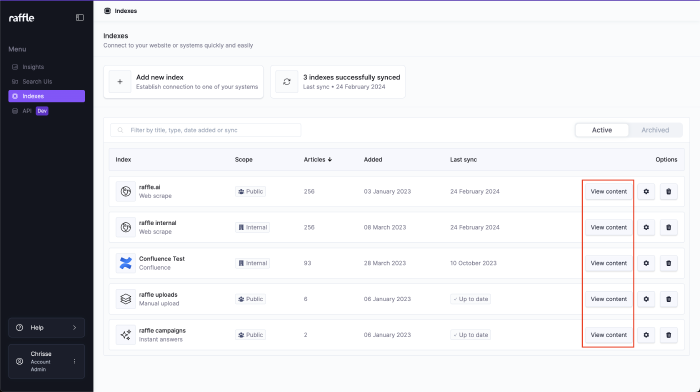Click the raffle campaigns index name
The width and height of the screenshot is (700, 392).
(162, 330)
